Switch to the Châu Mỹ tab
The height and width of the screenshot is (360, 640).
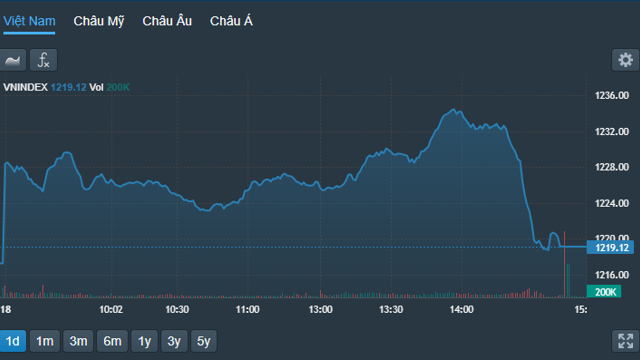pos(99,21)
